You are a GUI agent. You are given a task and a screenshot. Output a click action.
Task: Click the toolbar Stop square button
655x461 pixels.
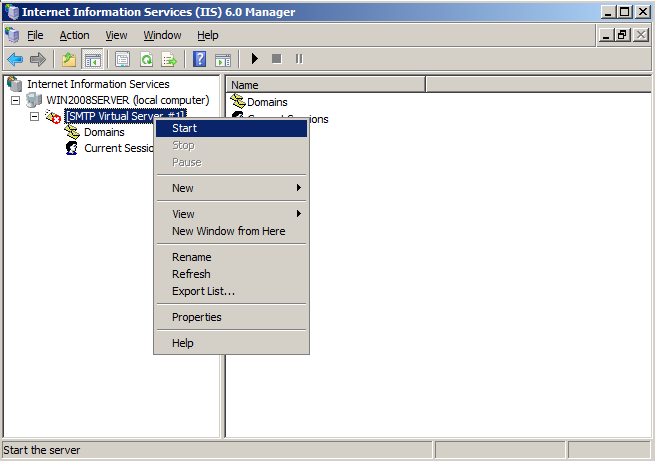[x=277, y=59]
